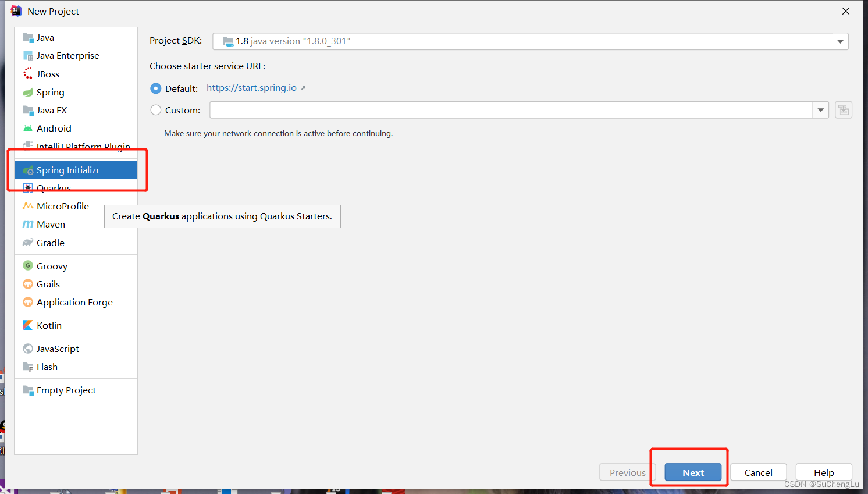This screenshot has width=868, height=494.
Task: Open the external link arrow beside start.spring.io
Action: (x=303, y=88)
